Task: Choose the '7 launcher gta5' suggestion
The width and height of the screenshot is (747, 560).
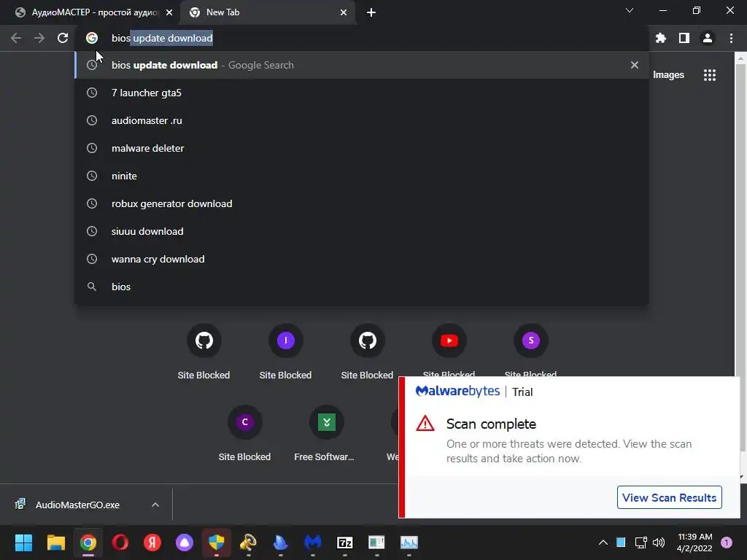Action: click(x=362, y=93)
